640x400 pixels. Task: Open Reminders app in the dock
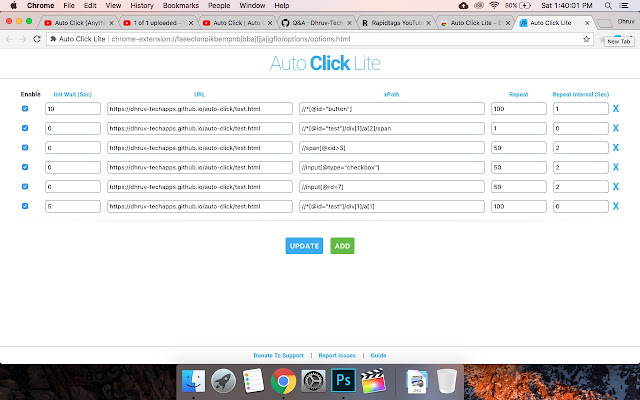pyautogui.click(x=253, y=381)
